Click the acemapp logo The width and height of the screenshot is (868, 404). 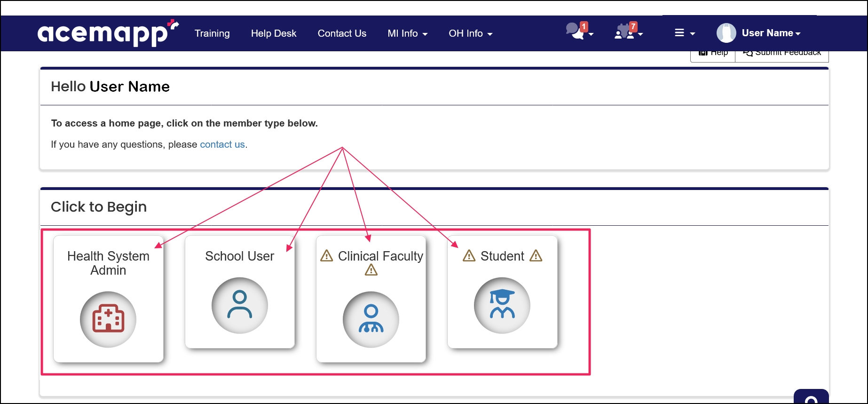pyautogui.click(x=108, y=33)
